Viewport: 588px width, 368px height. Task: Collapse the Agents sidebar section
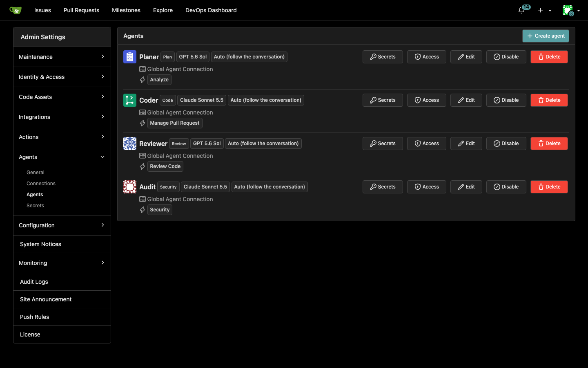(x=62, y=157)
